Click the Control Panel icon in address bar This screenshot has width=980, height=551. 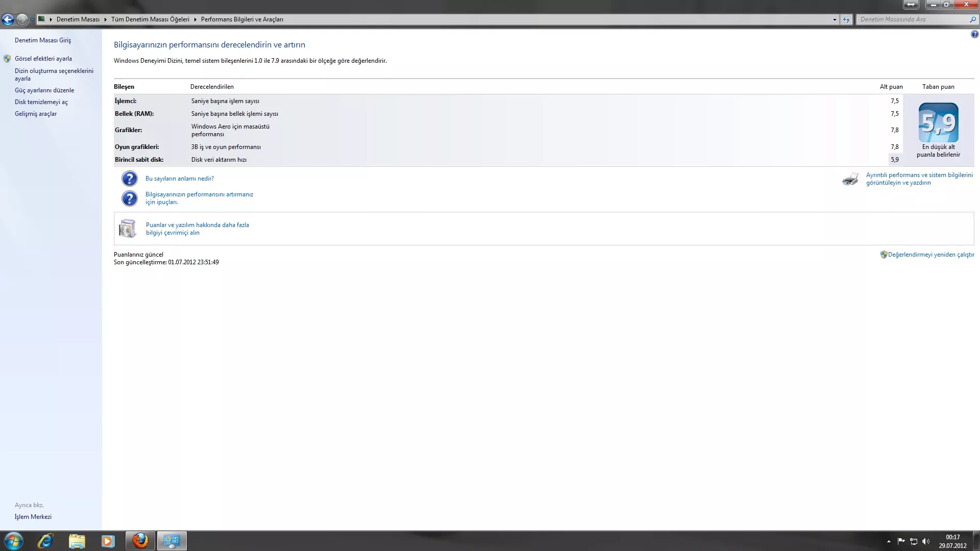(42, 19)
